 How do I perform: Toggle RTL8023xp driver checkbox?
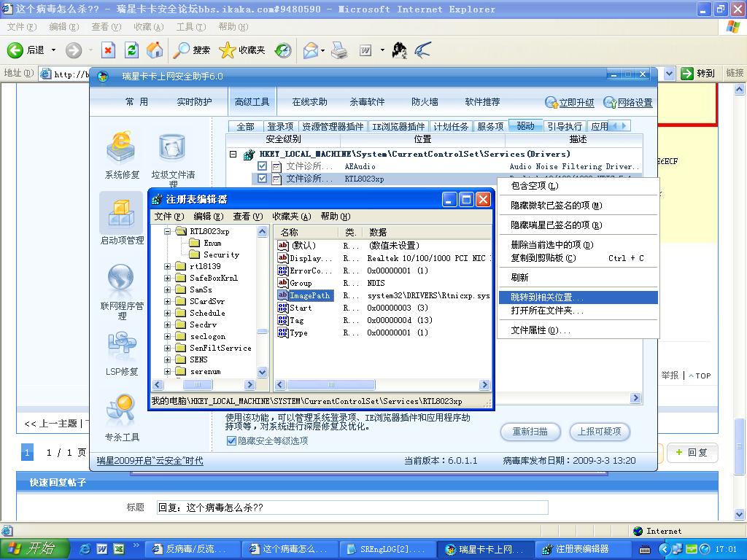click(x=262, y=179)
